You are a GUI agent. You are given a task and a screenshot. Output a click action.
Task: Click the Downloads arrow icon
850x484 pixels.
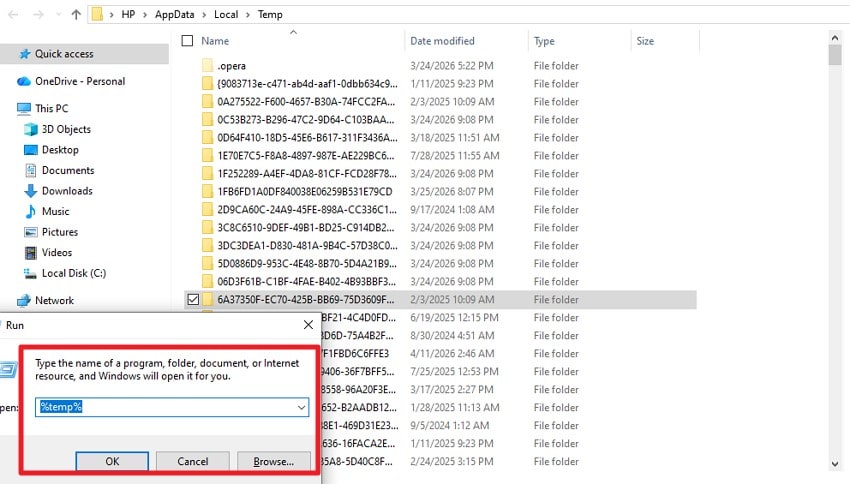(30, 191)
